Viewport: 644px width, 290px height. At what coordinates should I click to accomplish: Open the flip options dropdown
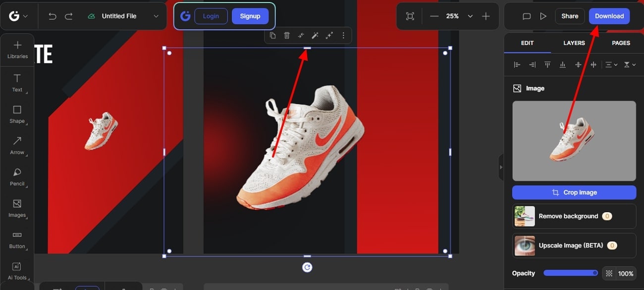click(x=629, y=64)
